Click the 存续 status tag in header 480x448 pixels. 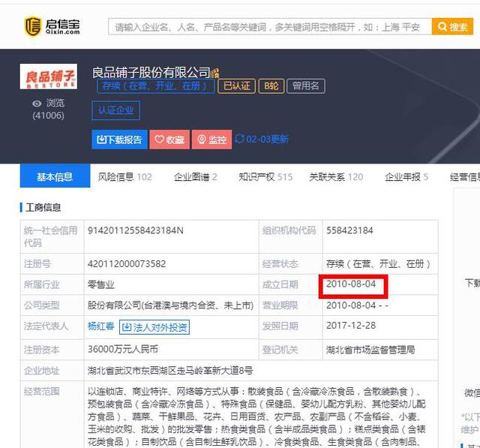(x=155, y=86)
